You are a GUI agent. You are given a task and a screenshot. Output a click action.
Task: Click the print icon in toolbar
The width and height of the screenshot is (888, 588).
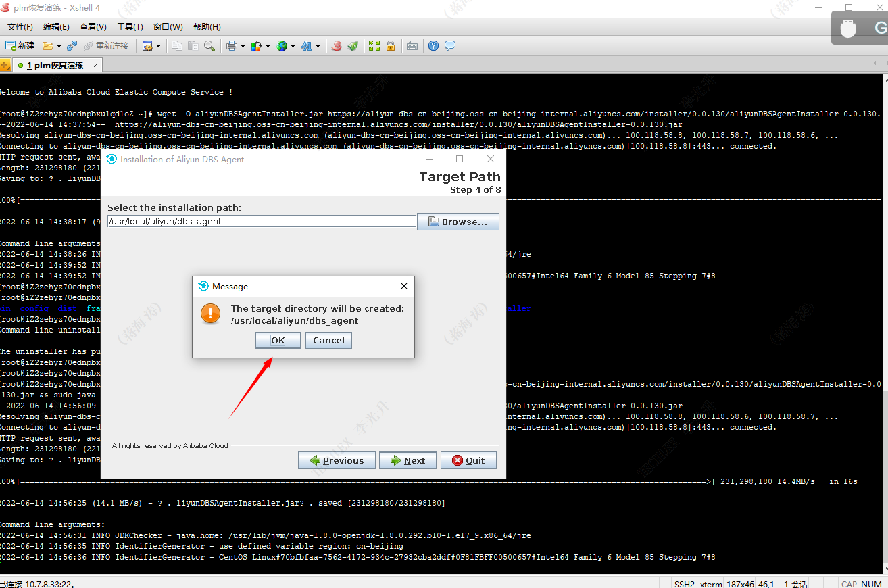(232, 46)
